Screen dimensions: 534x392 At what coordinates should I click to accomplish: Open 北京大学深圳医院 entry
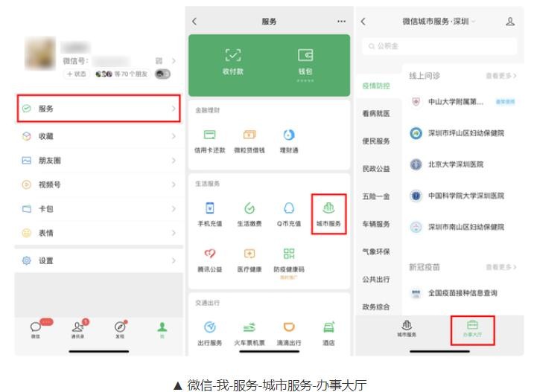455,164
